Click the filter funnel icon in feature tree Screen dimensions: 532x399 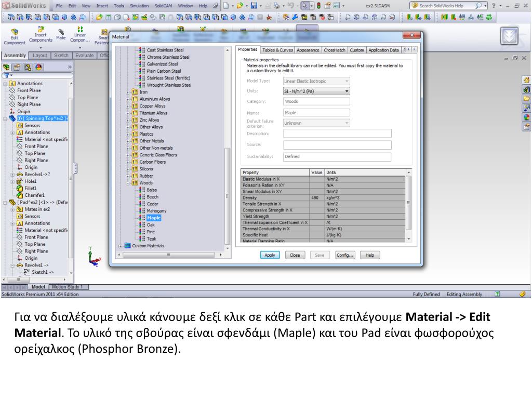point(6,75)
